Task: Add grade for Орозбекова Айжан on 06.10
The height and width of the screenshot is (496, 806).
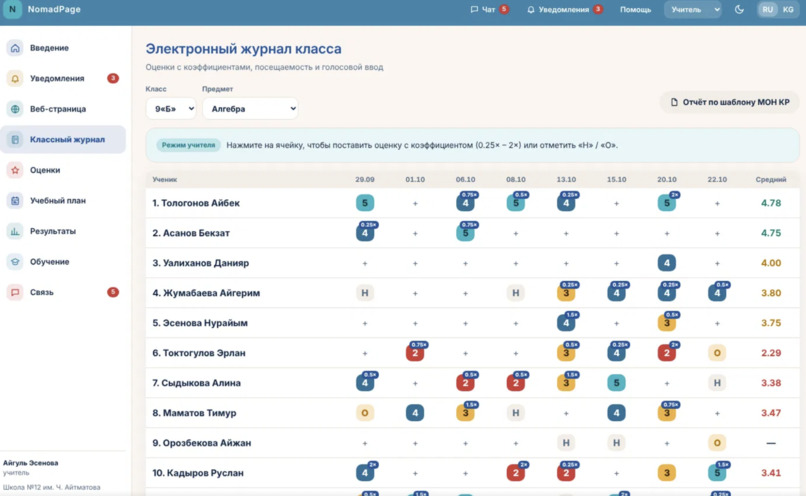Action: (466, 443)
